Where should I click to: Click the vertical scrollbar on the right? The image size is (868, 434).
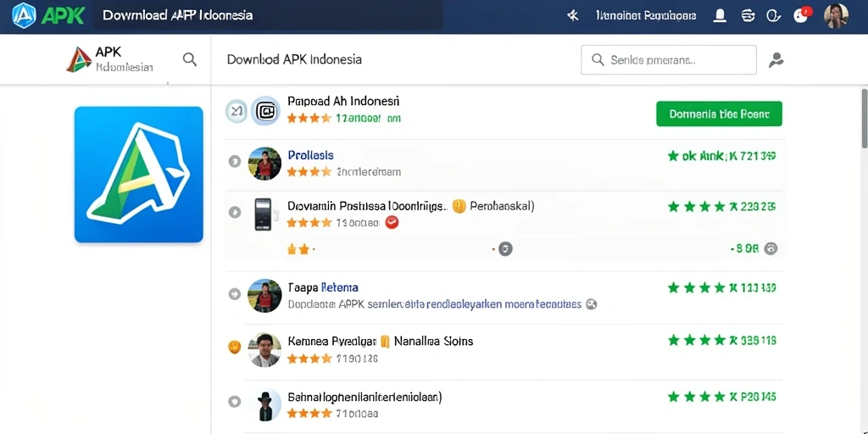[864, 118]
